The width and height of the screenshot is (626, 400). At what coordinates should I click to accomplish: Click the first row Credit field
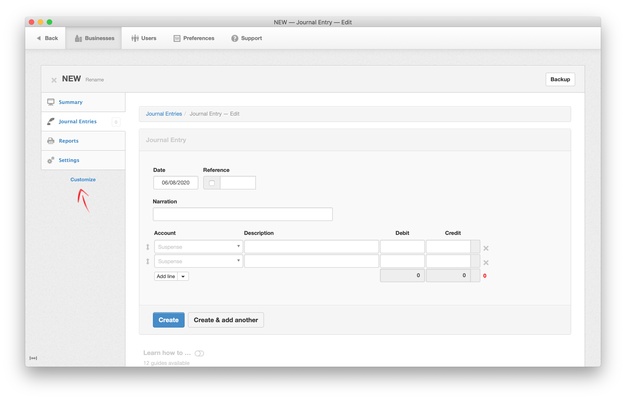[448, 247]
